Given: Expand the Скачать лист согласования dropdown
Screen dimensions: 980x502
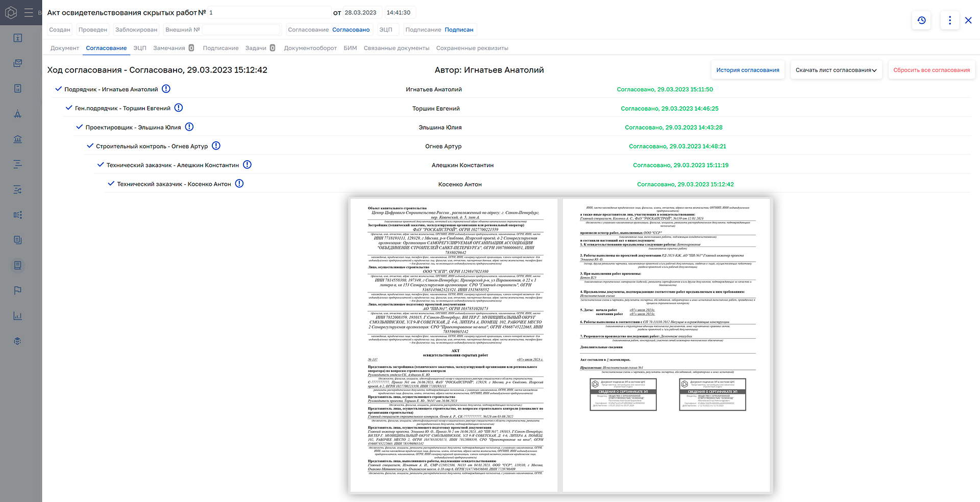Looking at the screenshot, I should 836,69.
